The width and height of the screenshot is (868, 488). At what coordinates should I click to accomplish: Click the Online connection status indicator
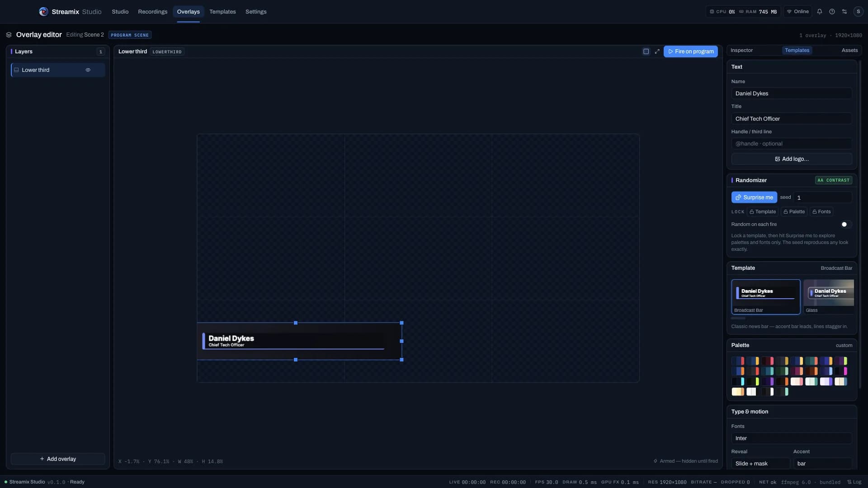[x=798, y=12]
